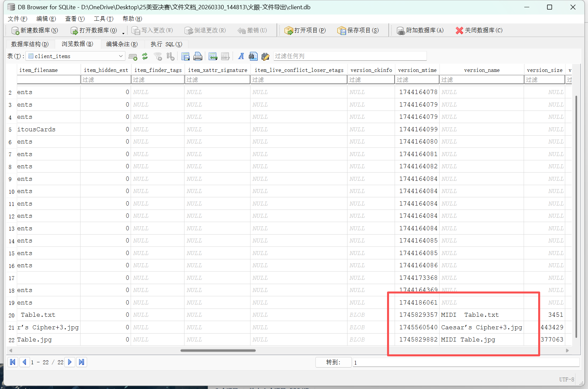Click the 转到: (Go to) button

pos(333,362)
